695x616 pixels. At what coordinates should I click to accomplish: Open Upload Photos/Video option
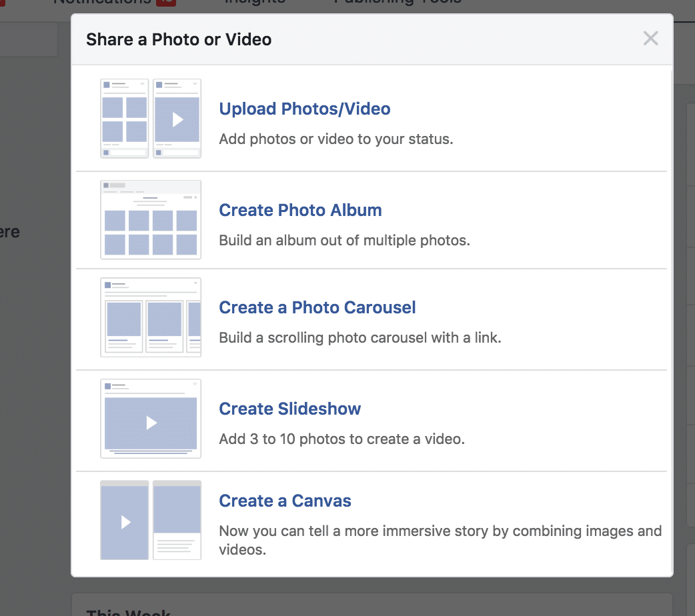(305, 109)
